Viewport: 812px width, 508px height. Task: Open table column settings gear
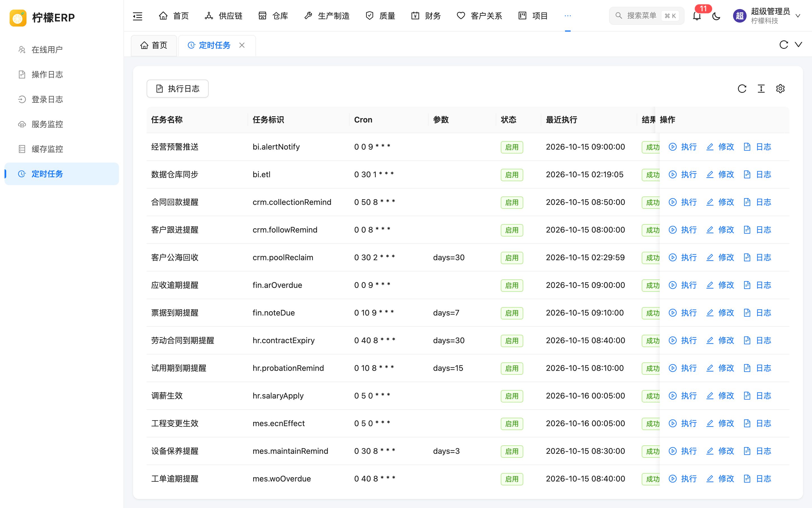click(x=780, y=89)
